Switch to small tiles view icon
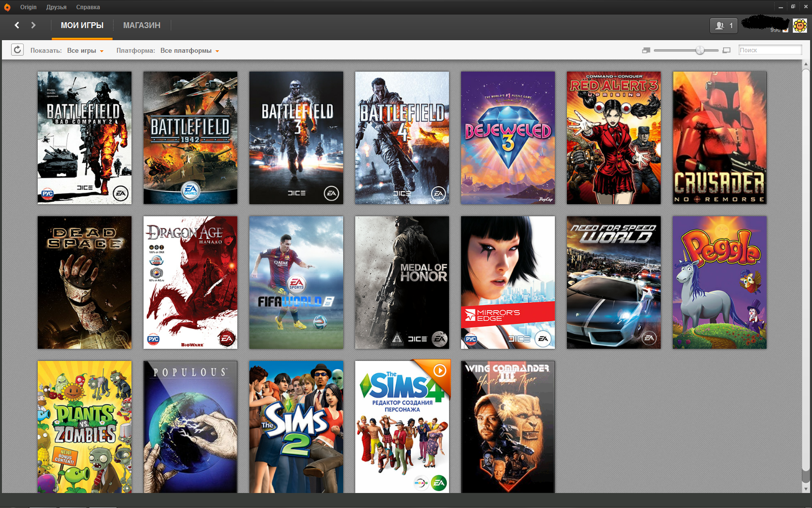812x508 pixels. [646, 50]
